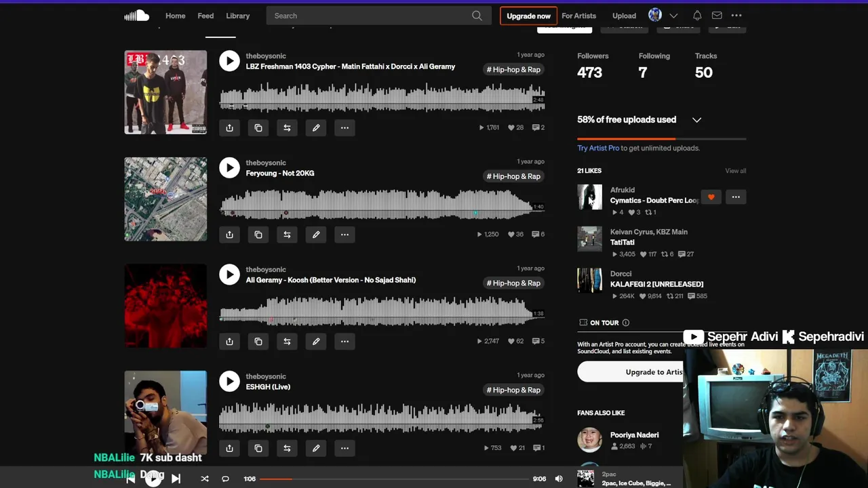Viewport: 868px width, 488px height.
Task: Open more options for Ali Geramy - Koosh
Action: (x=344, y=342)
